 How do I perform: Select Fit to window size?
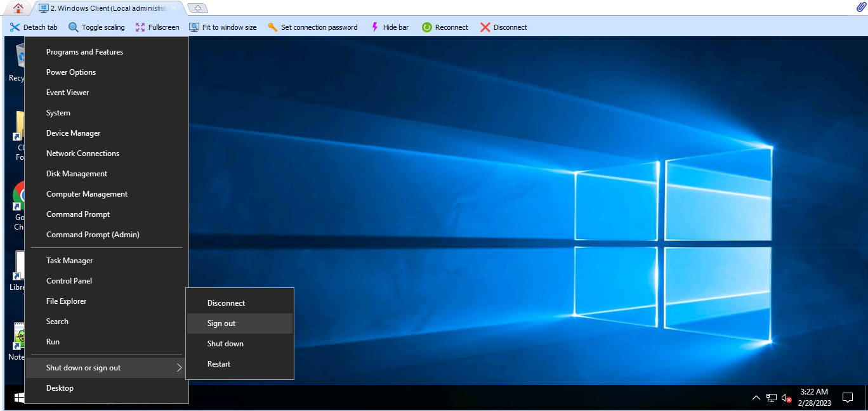coord(223,27)
